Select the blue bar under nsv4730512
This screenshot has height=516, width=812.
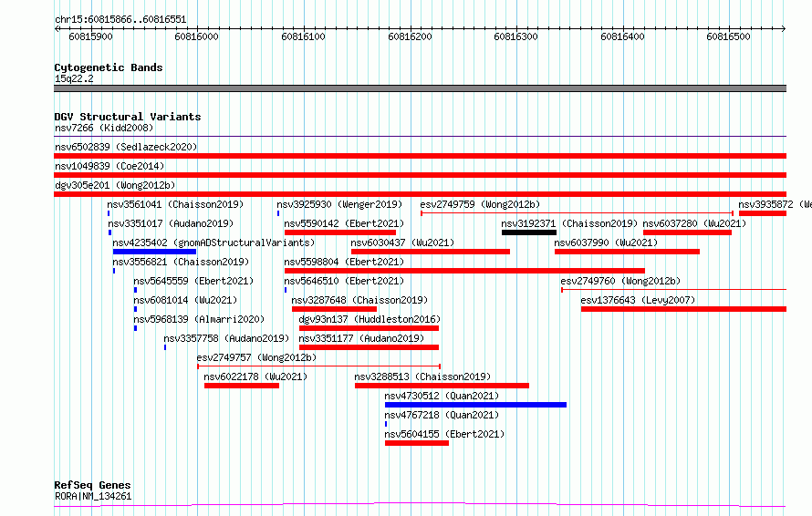475,405
